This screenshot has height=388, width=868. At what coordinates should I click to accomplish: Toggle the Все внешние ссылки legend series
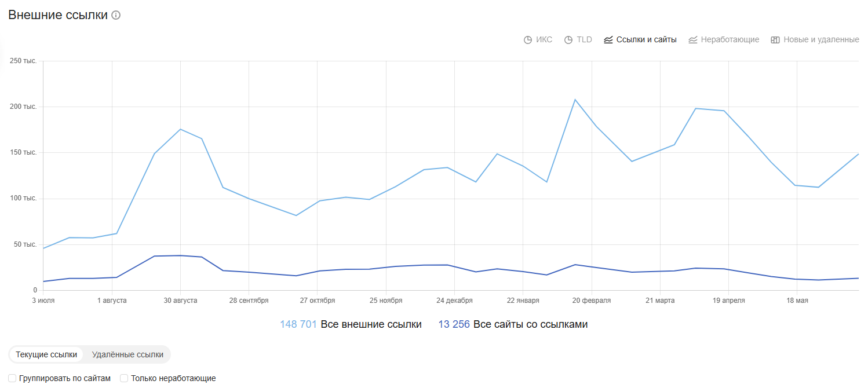[371, 324]
